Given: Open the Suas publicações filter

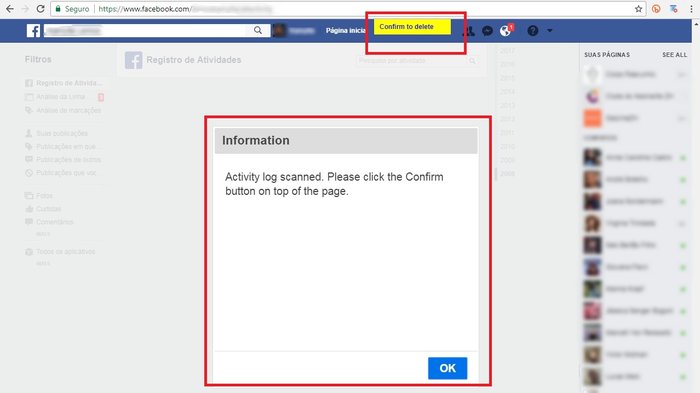Looking at the screenshot, I should pyautogui.click(x=62, y=133).
